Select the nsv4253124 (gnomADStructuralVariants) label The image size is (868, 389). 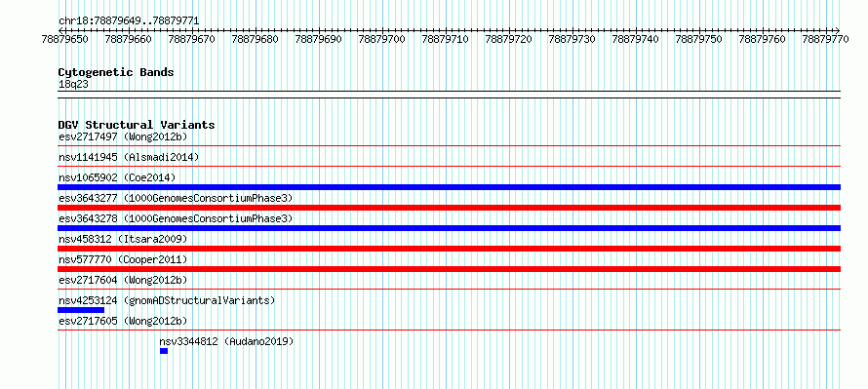167,300
